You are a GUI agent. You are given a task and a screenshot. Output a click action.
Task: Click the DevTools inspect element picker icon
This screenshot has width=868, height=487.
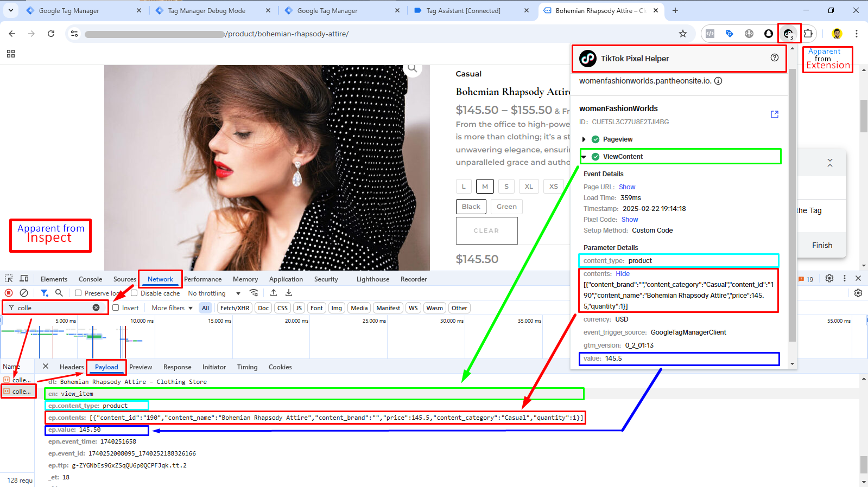[9, 279]
